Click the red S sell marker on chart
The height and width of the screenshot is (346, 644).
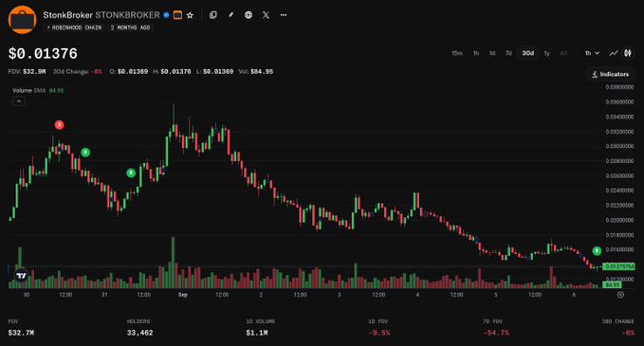(x=59, y=125)
